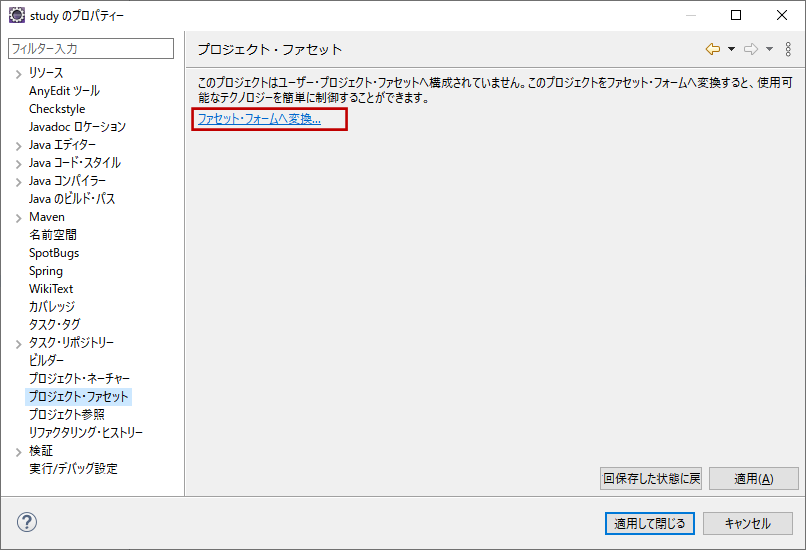Select 実行/デバッグ設定 in the tree
806x550 pixels.
[x=73, y=469]
